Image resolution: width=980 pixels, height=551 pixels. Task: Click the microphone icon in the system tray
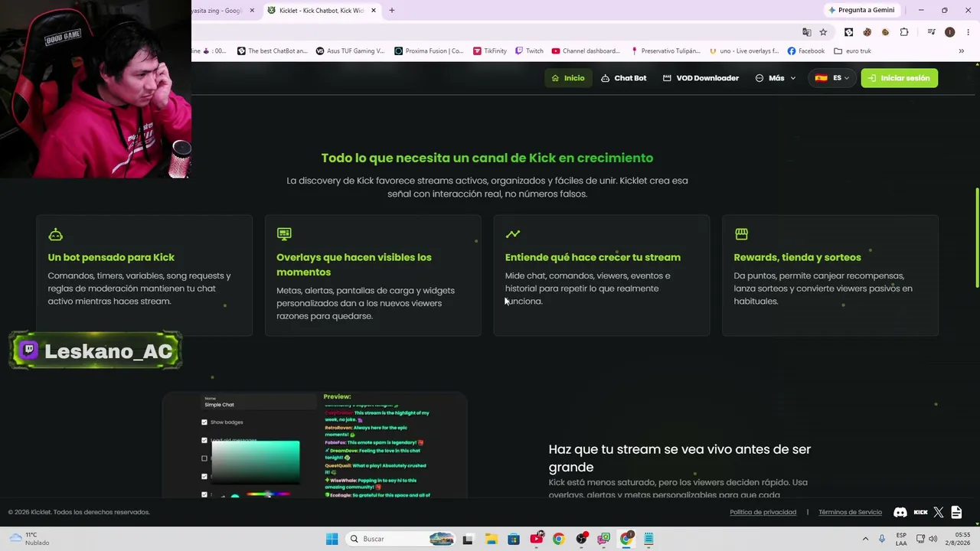coord(882,539)
